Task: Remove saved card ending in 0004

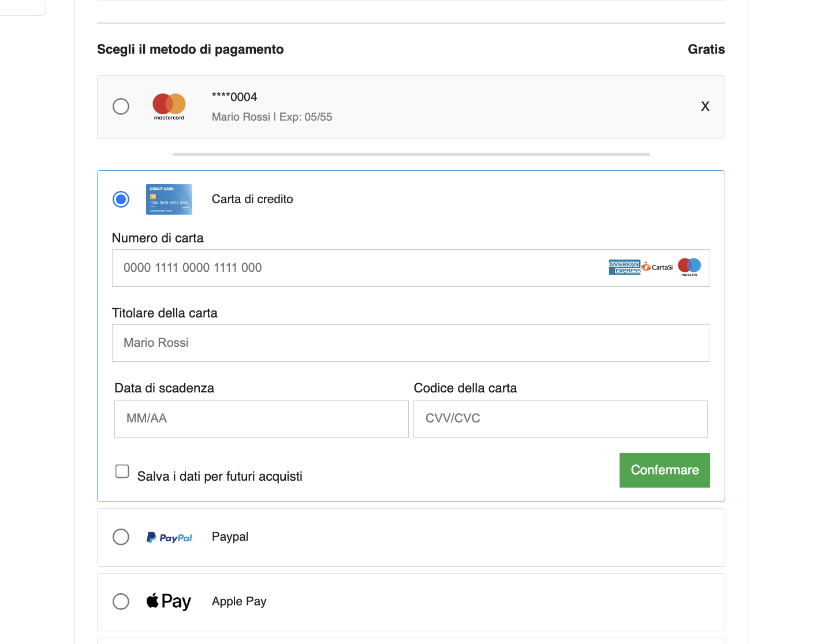Action: 705,106
